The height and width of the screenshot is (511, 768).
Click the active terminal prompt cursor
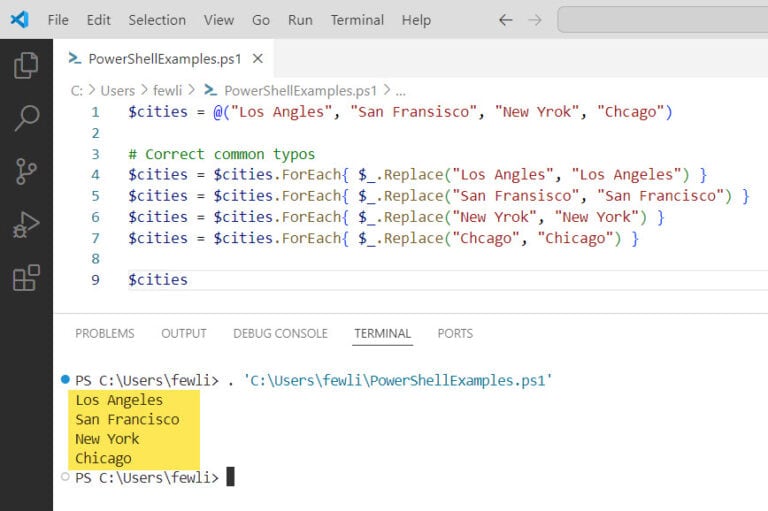click(x=230, y=477)
